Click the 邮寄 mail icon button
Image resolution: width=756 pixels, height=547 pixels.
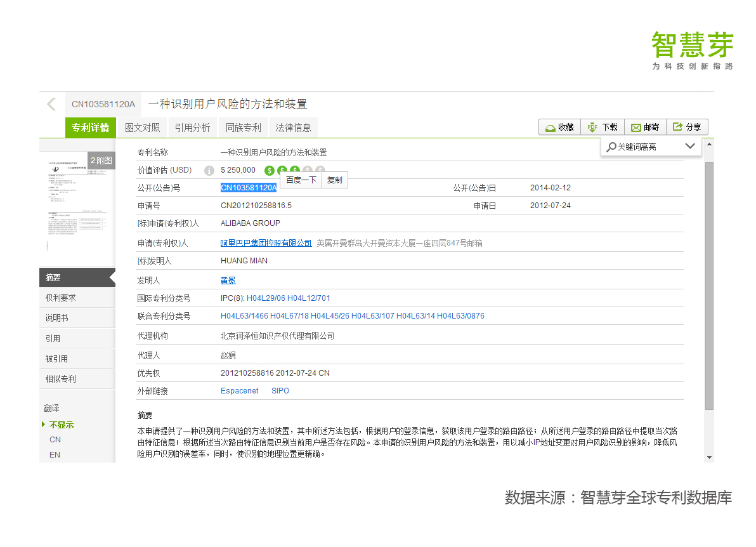pos(645,128)
